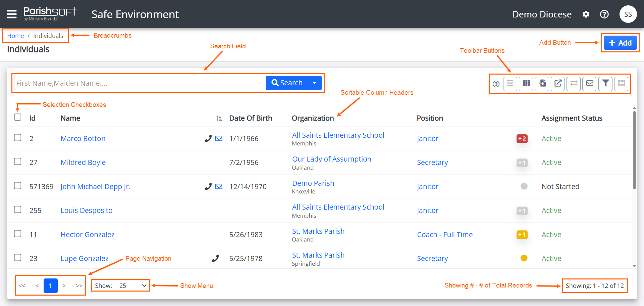
Task: Open the filter funnel toolbar icon
Action: [x=605, y=83]
